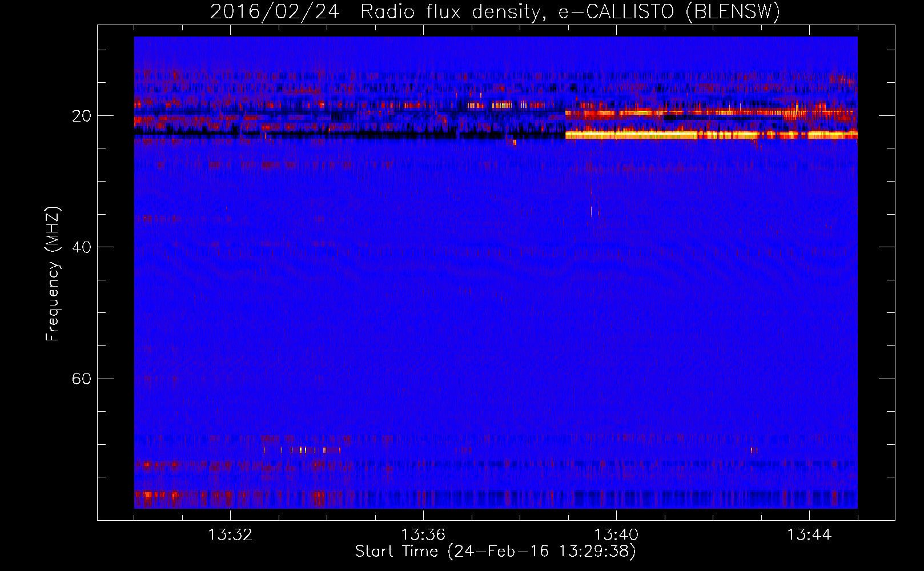Click the 13:40 time tick label
This screenshot has height=571, width=924.
point(616,535)
